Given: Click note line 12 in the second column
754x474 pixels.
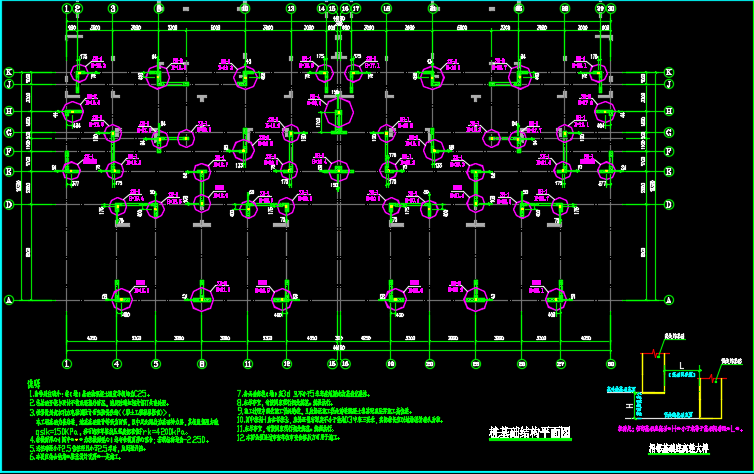Looking at the screenshot, I should tap(289, 438).
